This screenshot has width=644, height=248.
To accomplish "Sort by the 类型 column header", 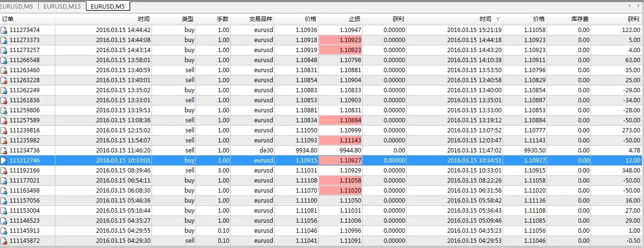I will pos(188,19).
